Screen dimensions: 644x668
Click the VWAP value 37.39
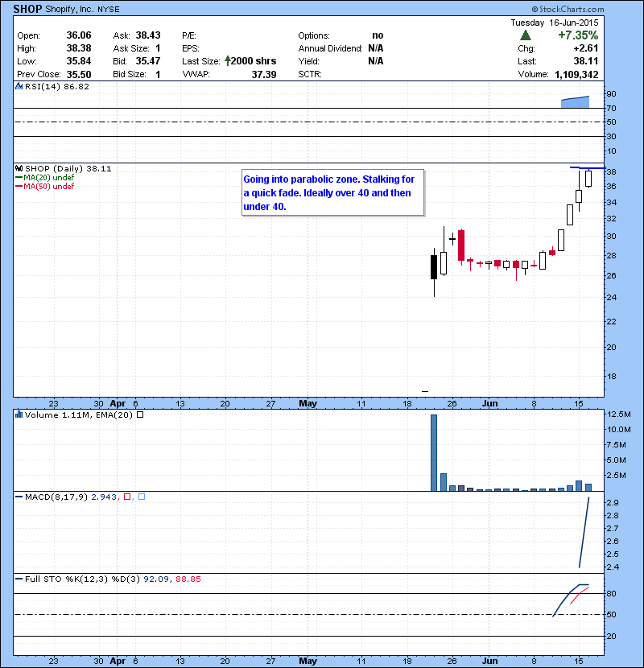pos(264,75)
